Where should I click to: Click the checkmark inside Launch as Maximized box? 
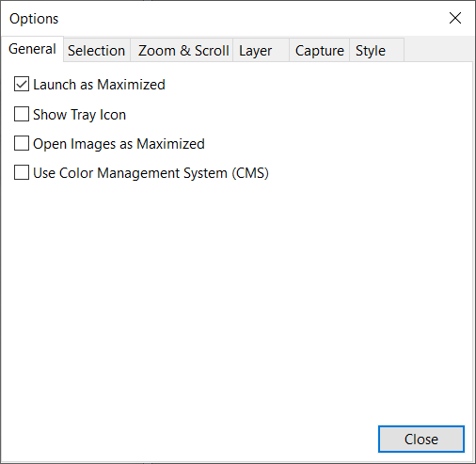click(x=22, y=84)
